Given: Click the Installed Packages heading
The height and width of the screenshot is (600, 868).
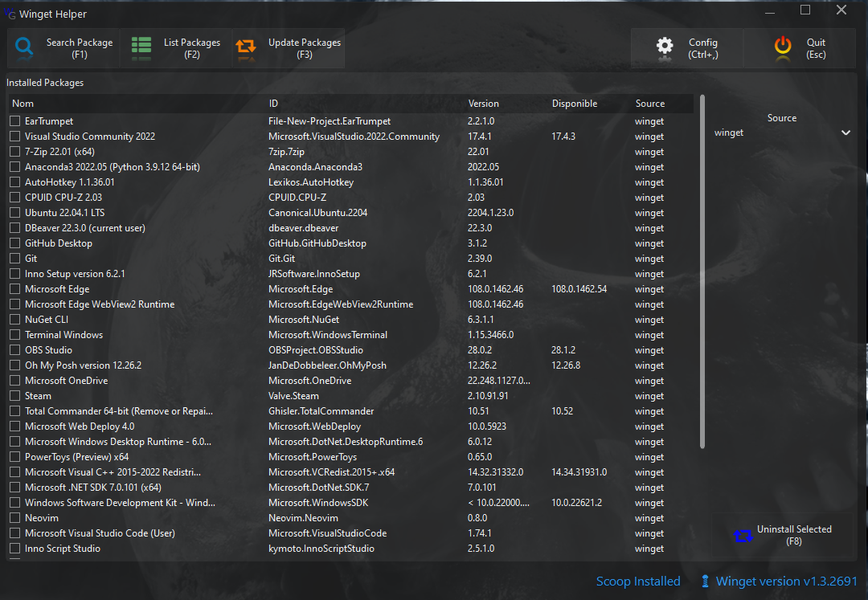Looking at the screenshot, I should pos(45,83).
